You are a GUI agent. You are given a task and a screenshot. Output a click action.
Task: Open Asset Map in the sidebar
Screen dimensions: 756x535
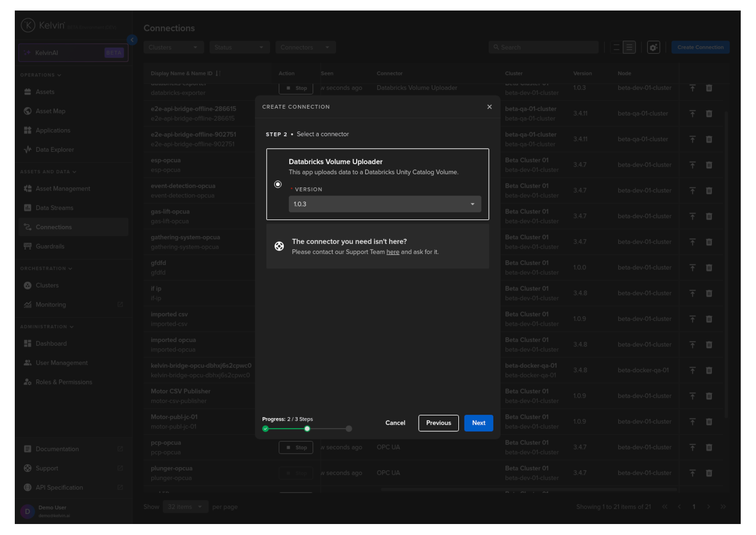(x=50, y=111)
